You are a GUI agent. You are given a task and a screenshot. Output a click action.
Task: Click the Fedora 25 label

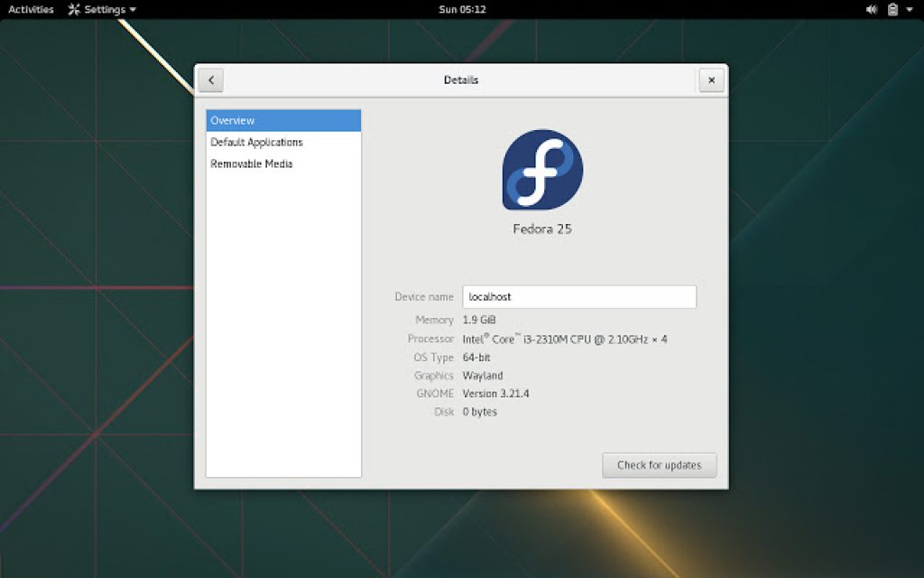tap(542, 228)
